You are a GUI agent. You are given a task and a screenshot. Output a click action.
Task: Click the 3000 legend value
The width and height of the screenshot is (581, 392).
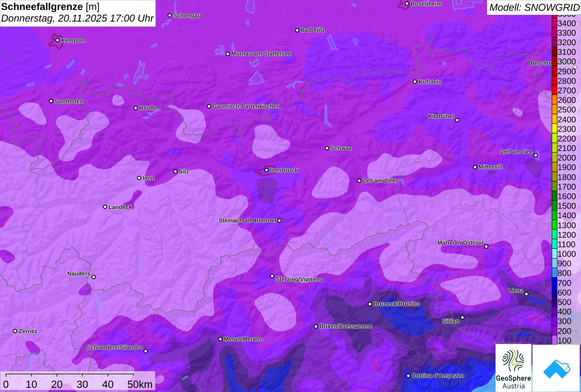[x=566, y=62]
